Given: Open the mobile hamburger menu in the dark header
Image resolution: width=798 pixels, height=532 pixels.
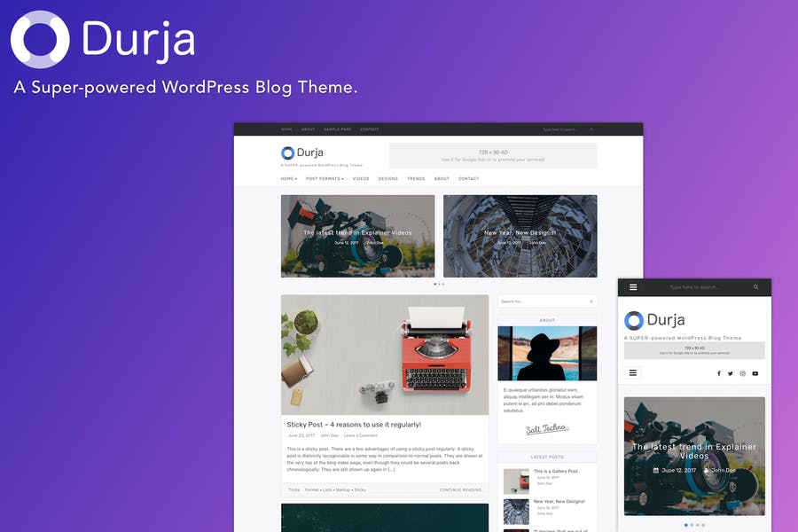Looking at the screenshot, I should 633,287.
